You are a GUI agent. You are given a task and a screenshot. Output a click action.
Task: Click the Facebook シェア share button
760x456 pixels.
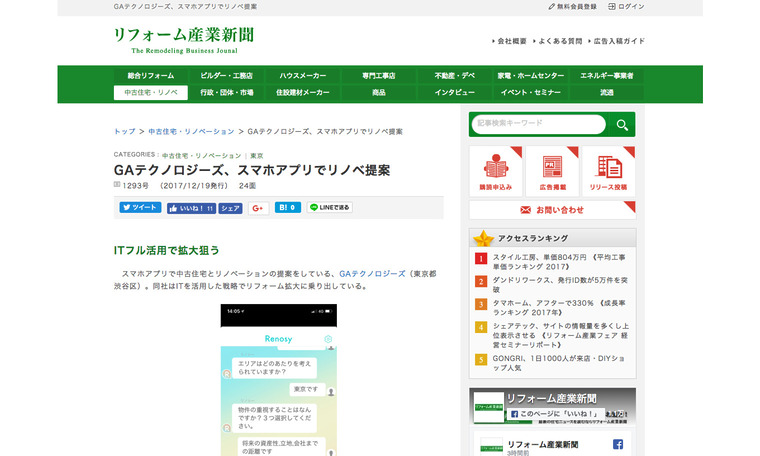tap(231, 208)
